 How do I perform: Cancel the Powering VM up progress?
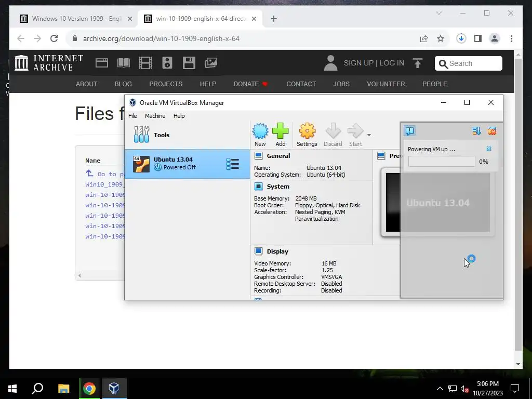click(x=489, y=149)
